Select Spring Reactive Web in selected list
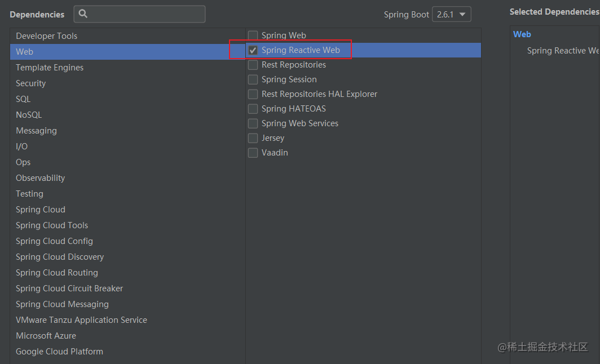This screenshot has height=364, width=600. tap(563, 51)
